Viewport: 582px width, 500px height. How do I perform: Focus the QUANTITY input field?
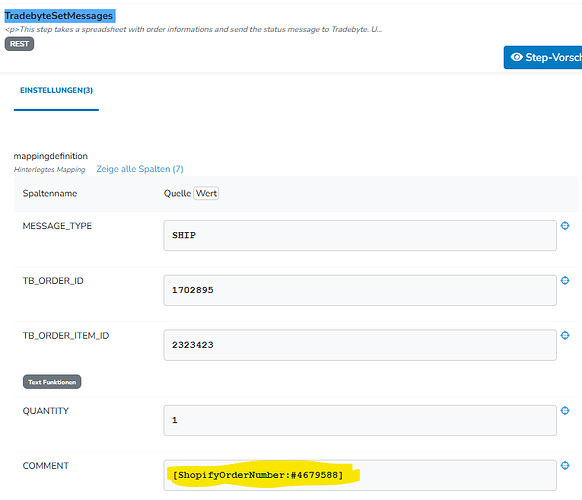(360, 420)
